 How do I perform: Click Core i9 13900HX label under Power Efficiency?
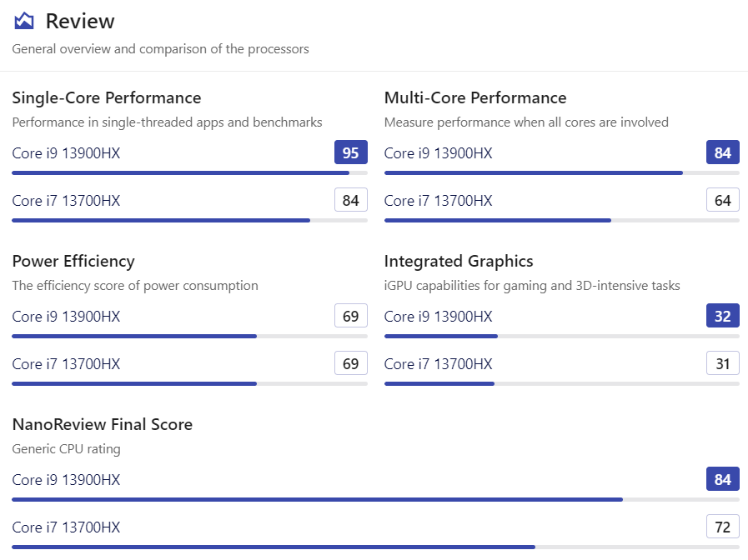[x=67, y=317]
